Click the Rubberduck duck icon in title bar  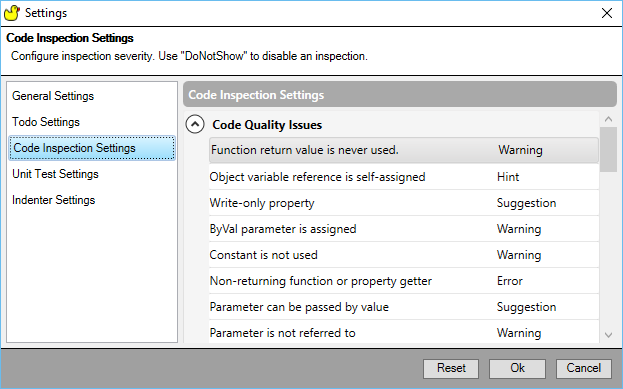(x=12, y=13)
